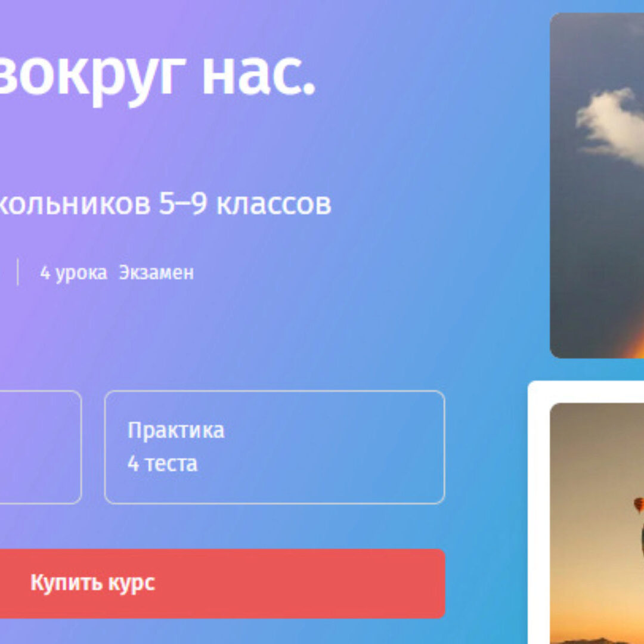Click the partially visible card left of «Практика»
This screenshot has width=644, height=644.
pos(41,447)
